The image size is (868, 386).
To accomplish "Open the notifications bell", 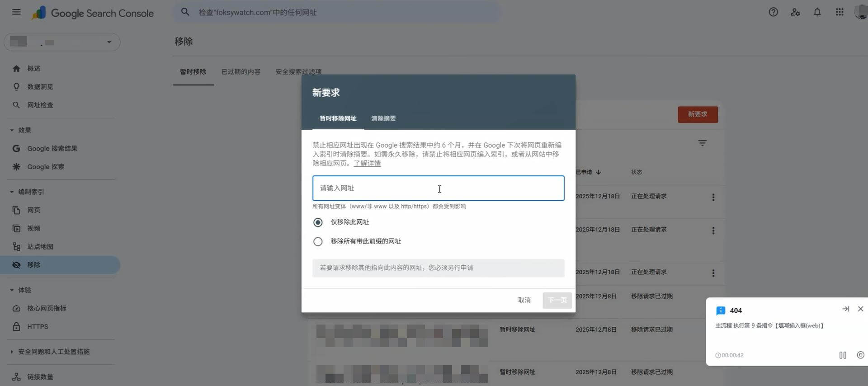I will [x=817, y=12].
